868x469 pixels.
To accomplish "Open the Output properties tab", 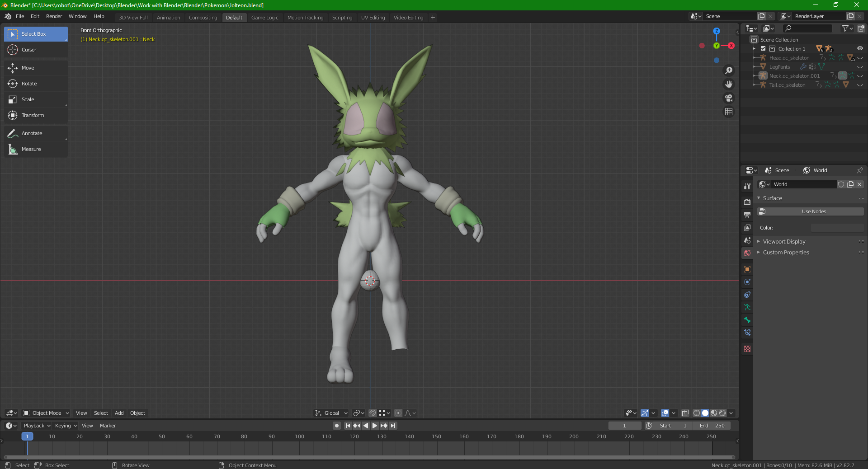I will tap(747, 215).
